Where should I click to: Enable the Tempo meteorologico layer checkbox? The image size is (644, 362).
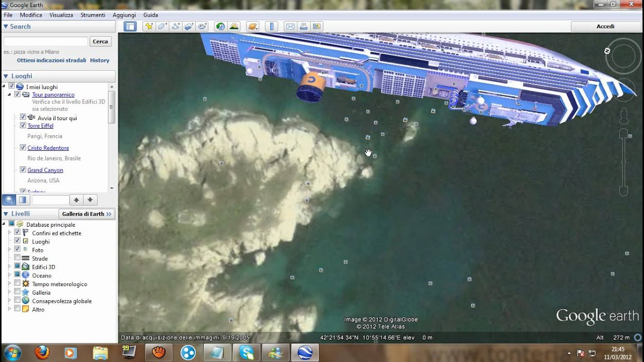coord(18,284)
